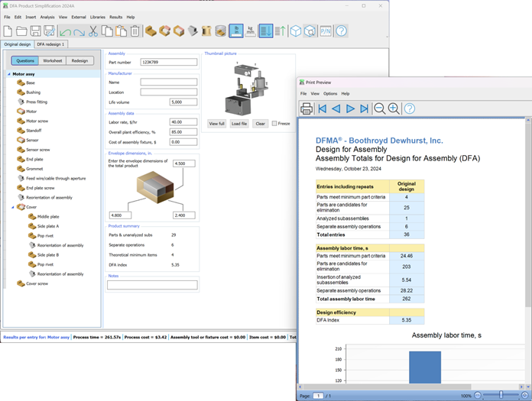Redo the last action
Image resolution: width=532 pixels, height=401 pixels.
(x=79, y=32)
